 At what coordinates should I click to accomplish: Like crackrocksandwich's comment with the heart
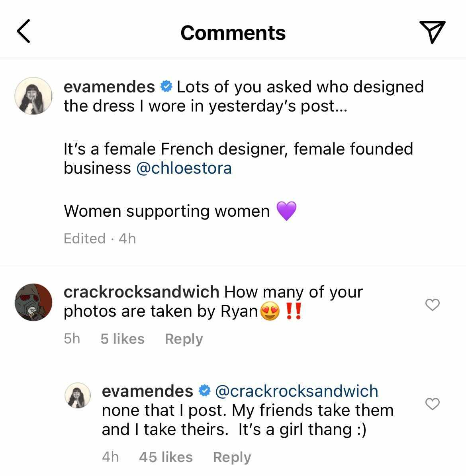point(433,305)
